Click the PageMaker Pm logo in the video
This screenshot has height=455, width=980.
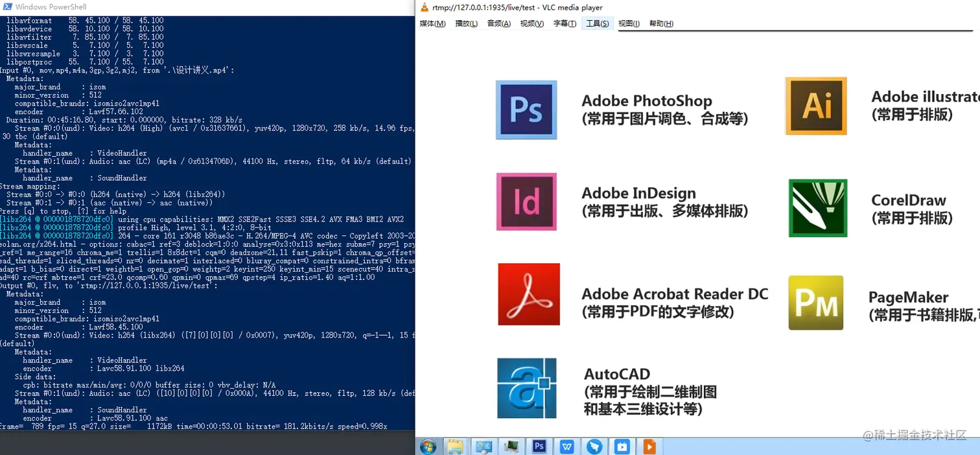coord(815,303)
